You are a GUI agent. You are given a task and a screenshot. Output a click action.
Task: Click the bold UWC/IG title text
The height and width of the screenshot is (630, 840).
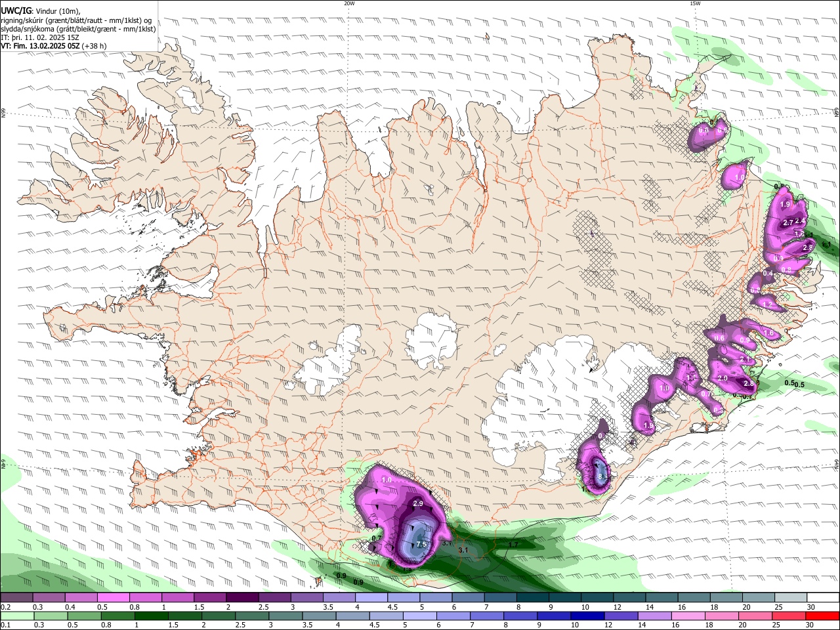[16, 11]
